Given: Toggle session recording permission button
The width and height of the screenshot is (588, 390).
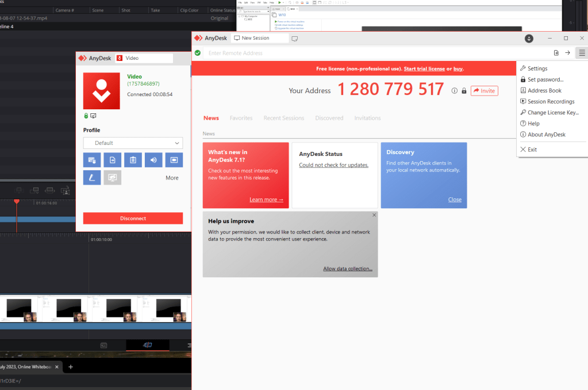Looking at the screenshot, I should point(174,160).
